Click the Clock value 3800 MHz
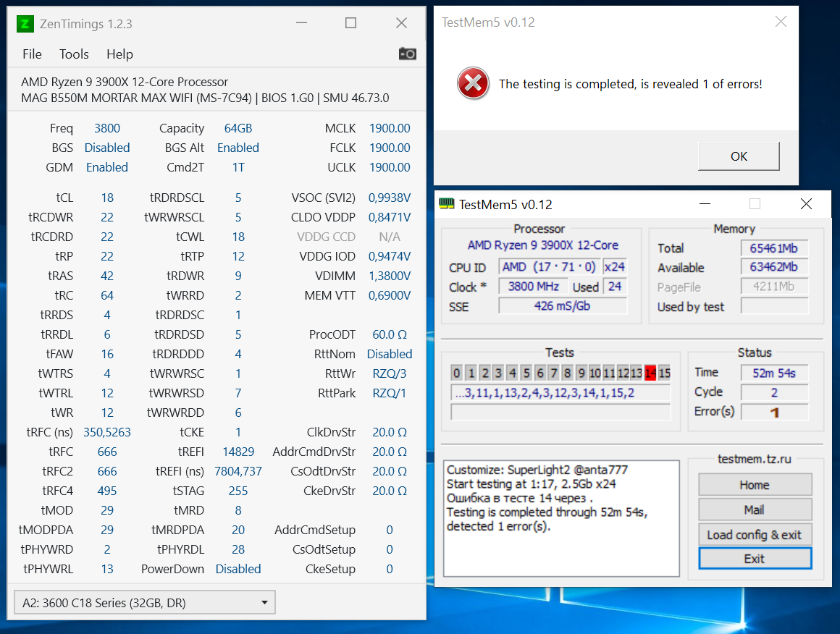 coord(534,287)
